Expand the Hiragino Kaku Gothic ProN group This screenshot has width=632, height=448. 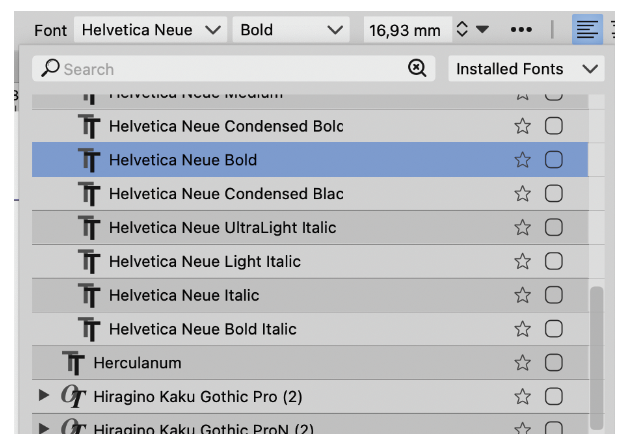pos(43,428)
